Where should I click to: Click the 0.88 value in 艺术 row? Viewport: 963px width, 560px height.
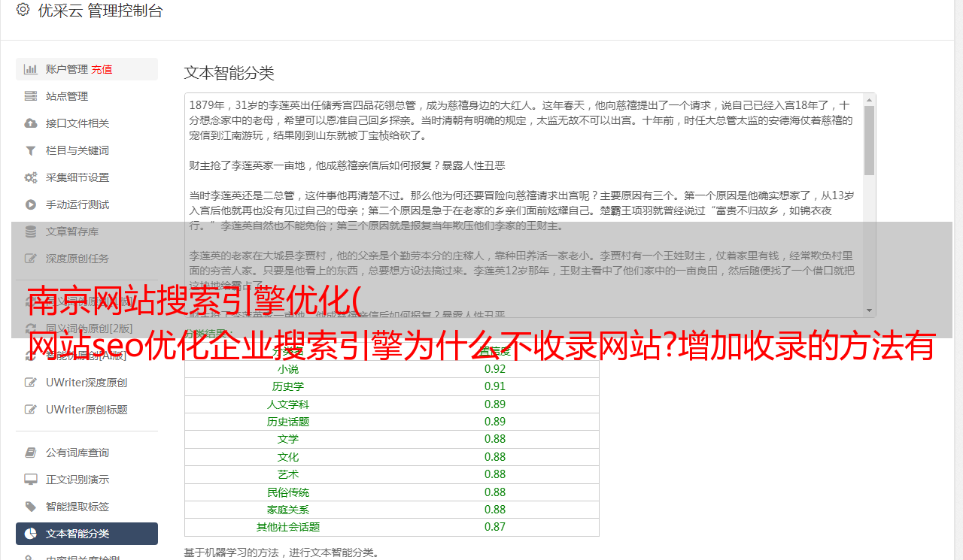click(495, 474)
